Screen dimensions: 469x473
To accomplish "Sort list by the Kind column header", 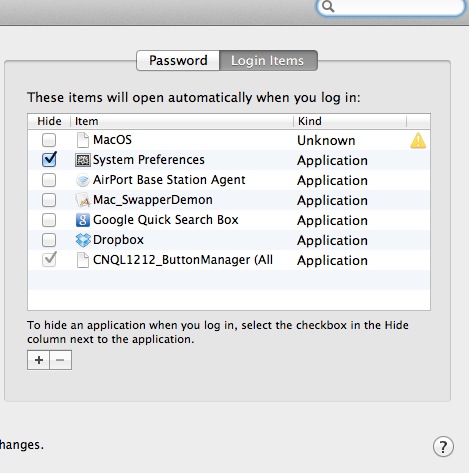I will tap(350, 121).
